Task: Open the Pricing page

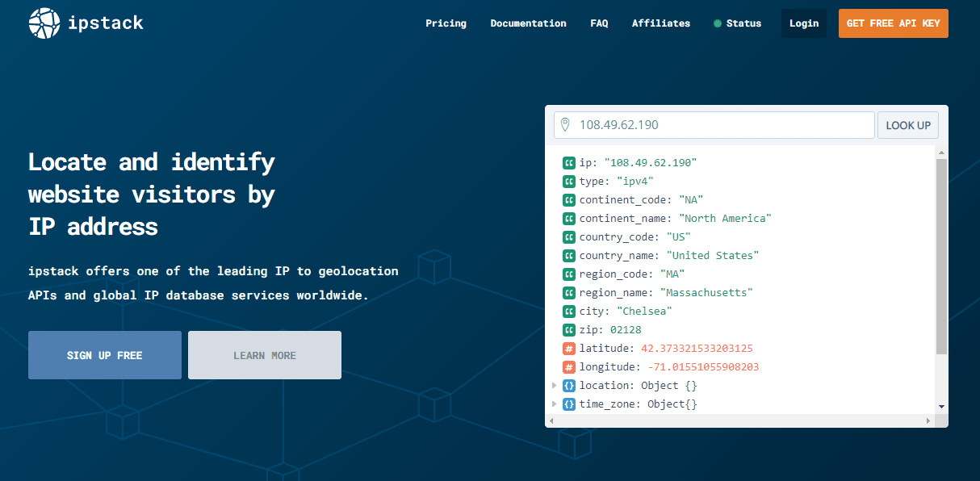Action: point(446,23)
